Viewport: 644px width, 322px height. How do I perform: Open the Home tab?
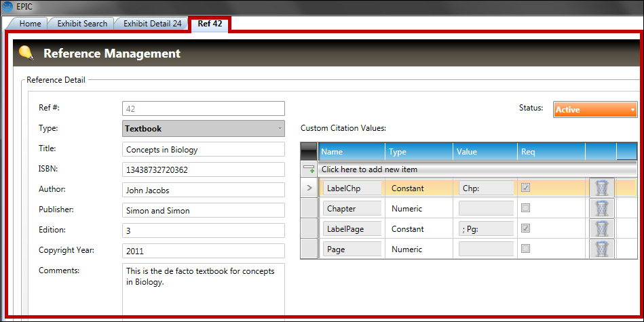(x=30, y=24)
